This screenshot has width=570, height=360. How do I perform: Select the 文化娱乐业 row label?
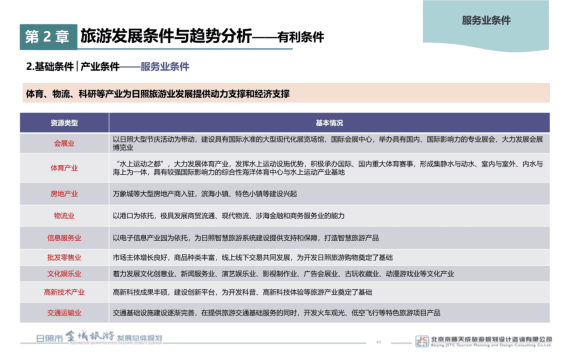tap(64, 274)
